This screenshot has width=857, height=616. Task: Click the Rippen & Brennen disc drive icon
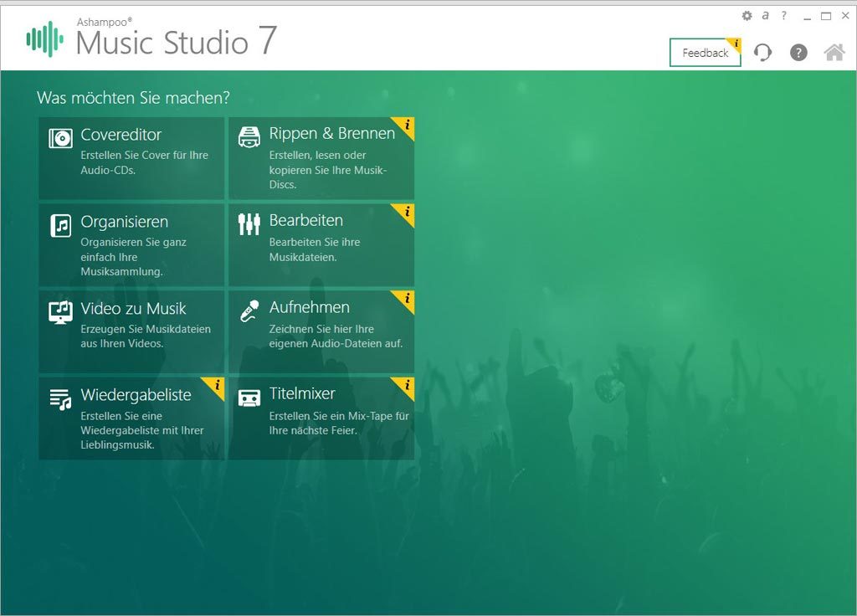click(249, 137)
